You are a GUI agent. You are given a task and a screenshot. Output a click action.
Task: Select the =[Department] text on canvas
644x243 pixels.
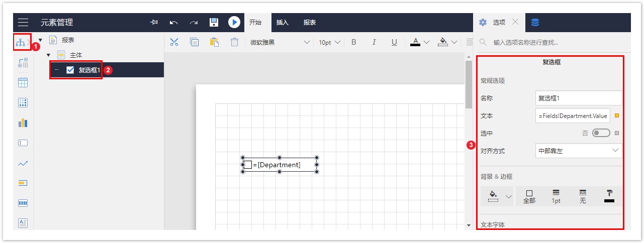(x=277, y=165)
